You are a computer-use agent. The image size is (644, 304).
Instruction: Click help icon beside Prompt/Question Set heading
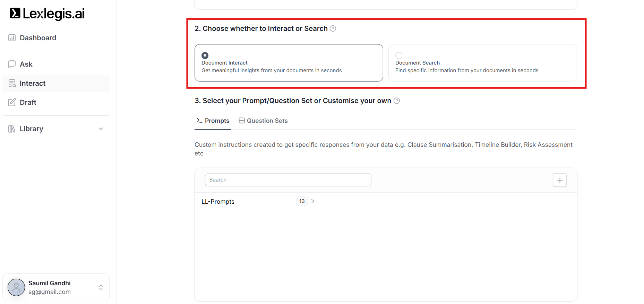397,101
